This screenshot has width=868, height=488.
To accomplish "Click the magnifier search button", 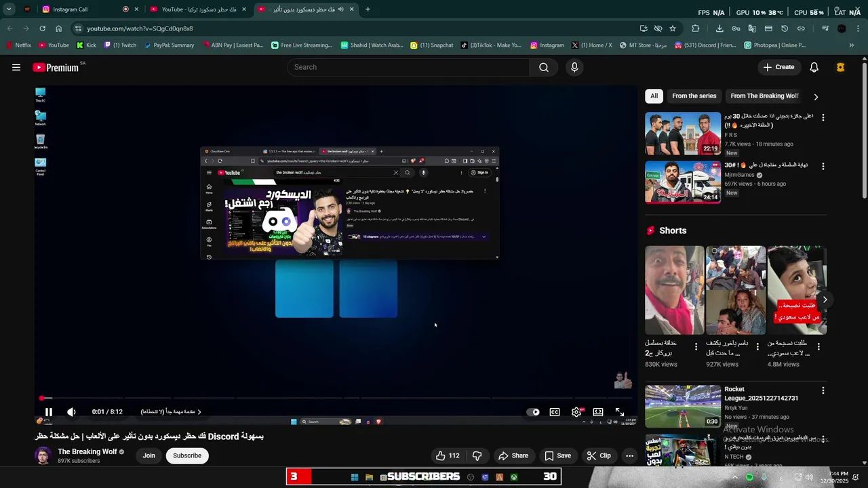I will coord(544,67).
